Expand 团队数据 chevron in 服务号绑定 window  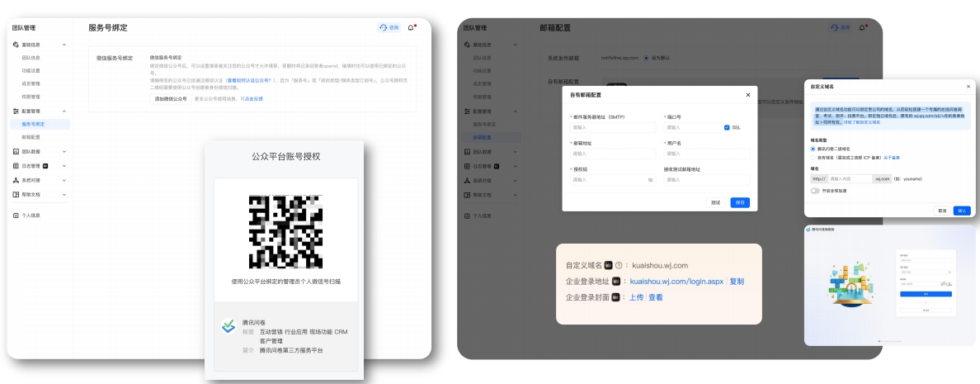click(64, 151)
